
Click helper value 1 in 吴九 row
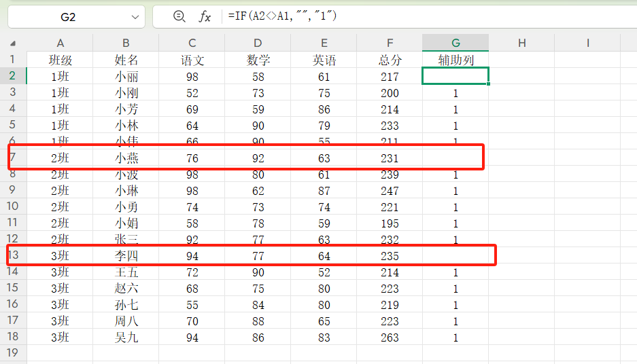455,338
